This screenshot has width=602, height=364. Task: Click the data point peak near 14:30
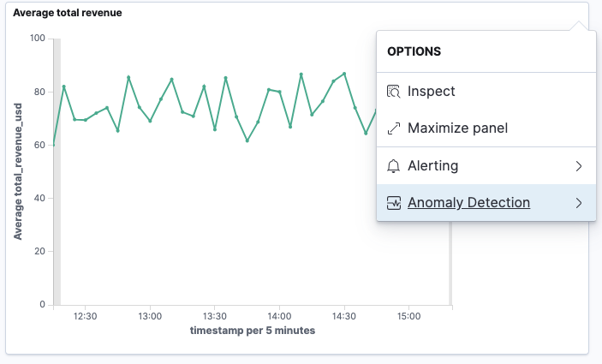coord(344,74)
